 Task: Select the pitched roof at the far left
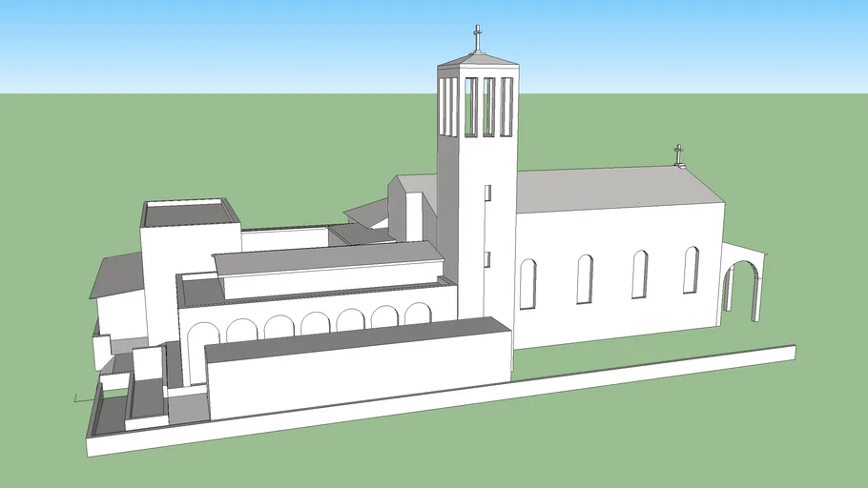pyautogui.click(x=114, y=276)
